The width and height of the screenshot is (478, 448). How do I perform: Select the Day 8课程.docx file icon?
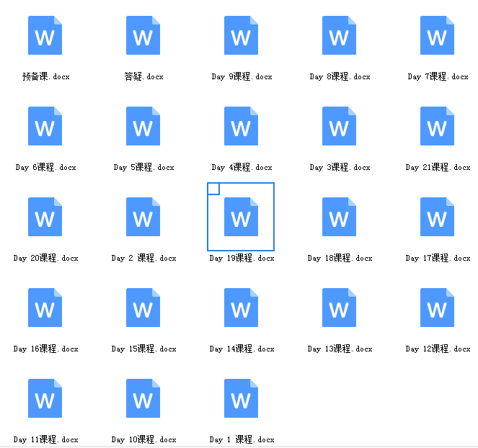pyautogui.click(x=340, y=35)
